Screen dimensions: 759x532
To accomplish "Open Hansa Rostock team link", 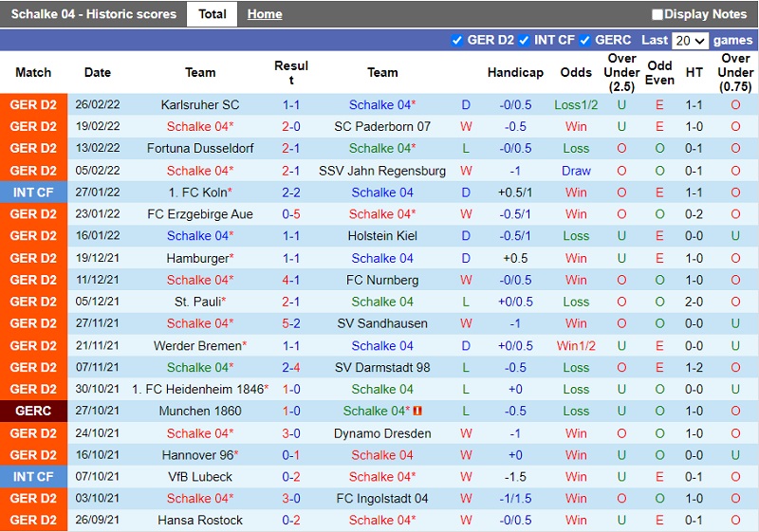I will pos(200,521).
